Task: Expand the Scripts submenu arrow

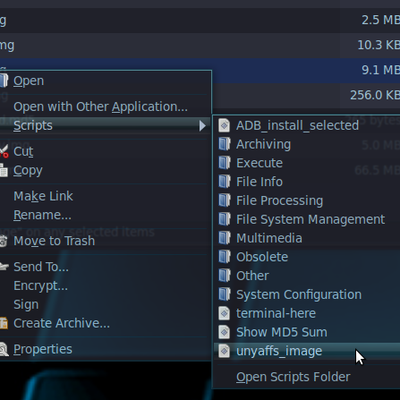Action: [202, 126]
